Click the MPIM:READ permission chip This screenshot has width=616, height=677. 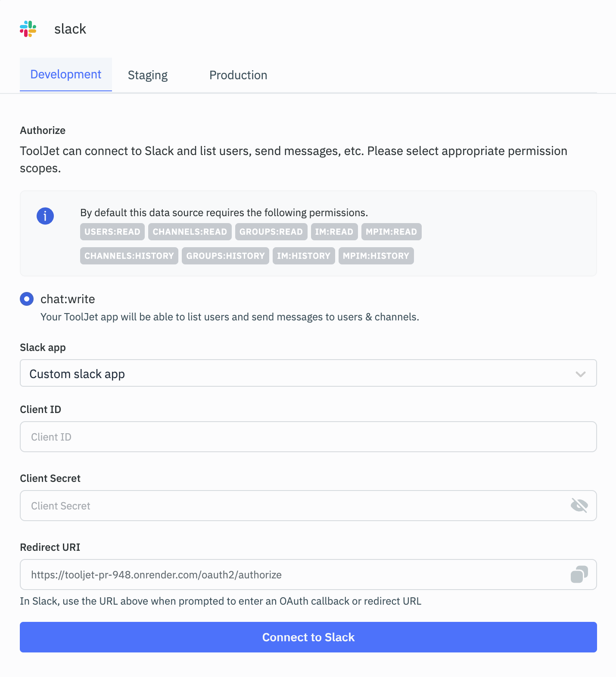point(391,232)
